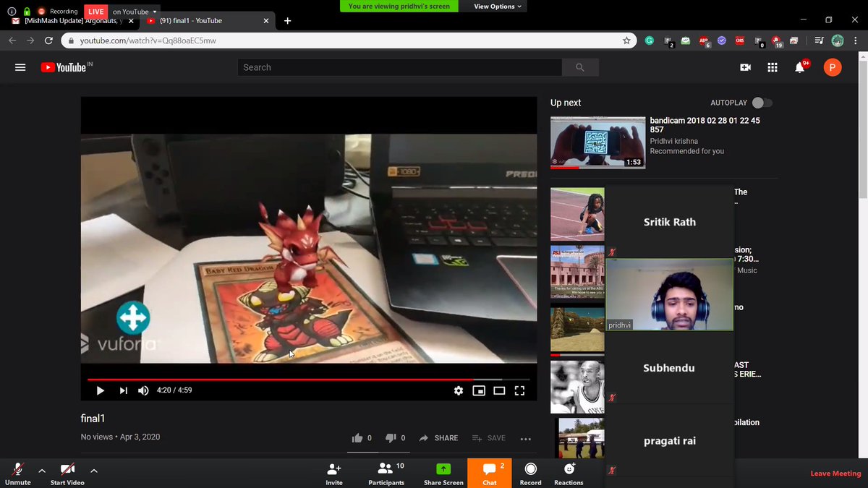Click the YouTube search magnifier button
Image resolution: width=868 pixels, height=488 pixels.
point(580,67)
